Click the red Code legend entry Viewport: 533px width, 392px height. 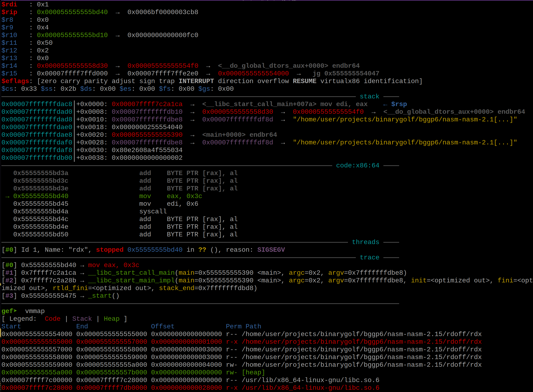tap(52, 319)
